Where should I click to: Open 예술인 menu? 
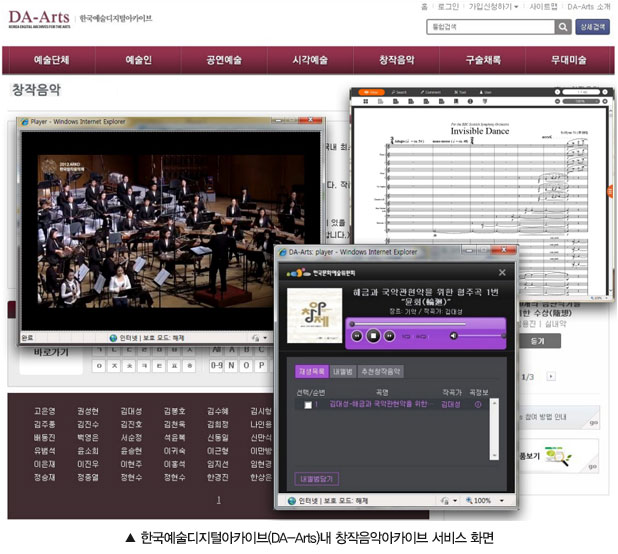(x=138, y=60)
